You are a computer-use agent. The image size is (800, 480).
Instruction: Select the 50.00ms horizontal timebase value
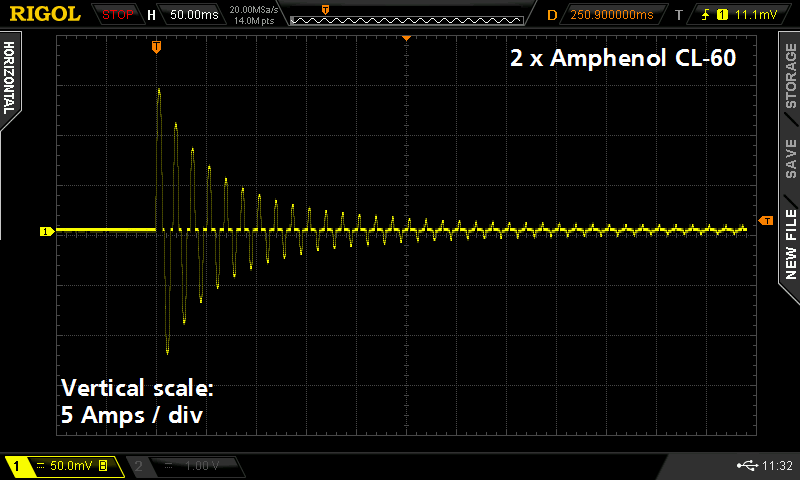tap(194, 15)
